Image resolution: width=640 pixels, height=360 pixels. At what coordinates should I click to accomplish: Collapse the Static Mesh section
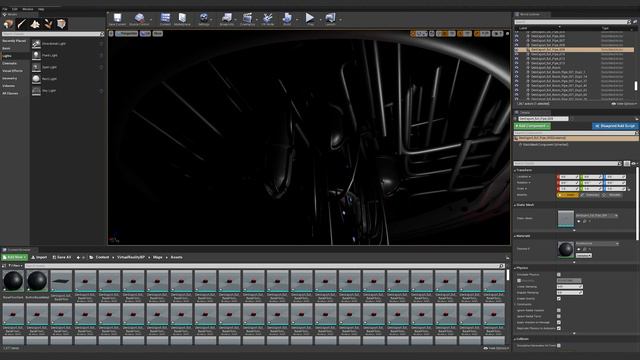pos(515,205)
